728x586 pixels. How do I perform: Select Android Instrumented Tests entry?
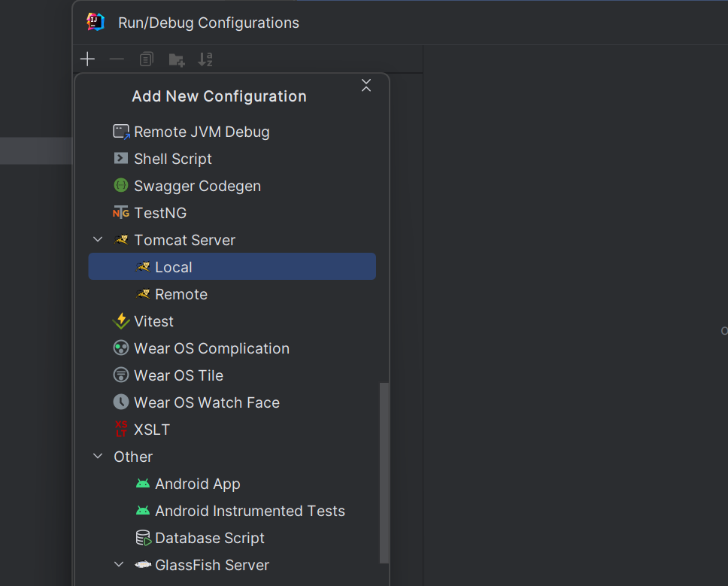pyautogui.click(x=249, y=511)
